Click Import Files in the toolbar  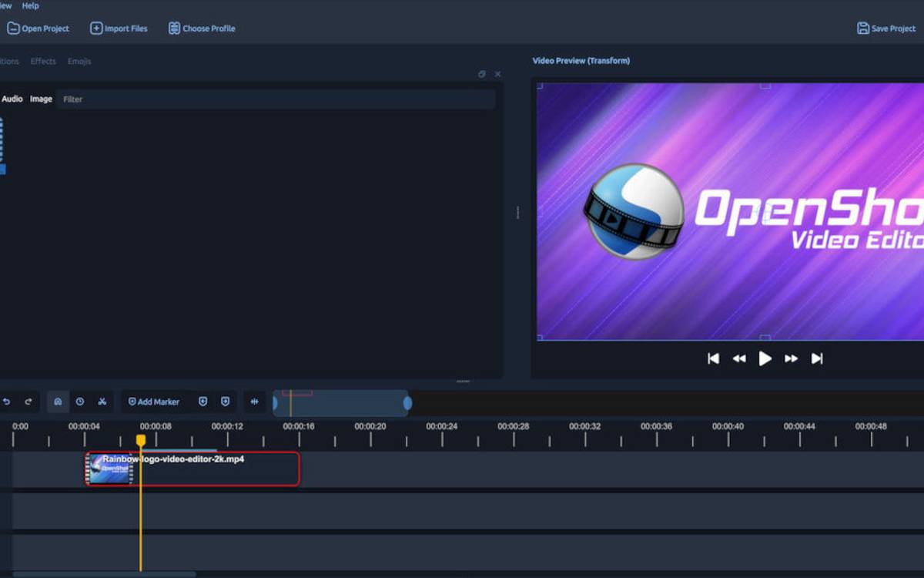pos(119,29)
